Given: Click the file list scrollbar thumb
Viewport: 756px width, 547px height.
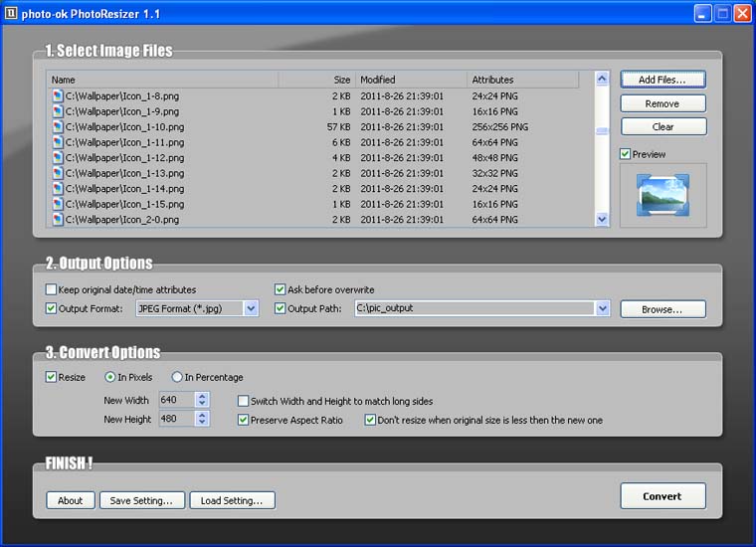Looking at the screenshot, I should [602, 130].
